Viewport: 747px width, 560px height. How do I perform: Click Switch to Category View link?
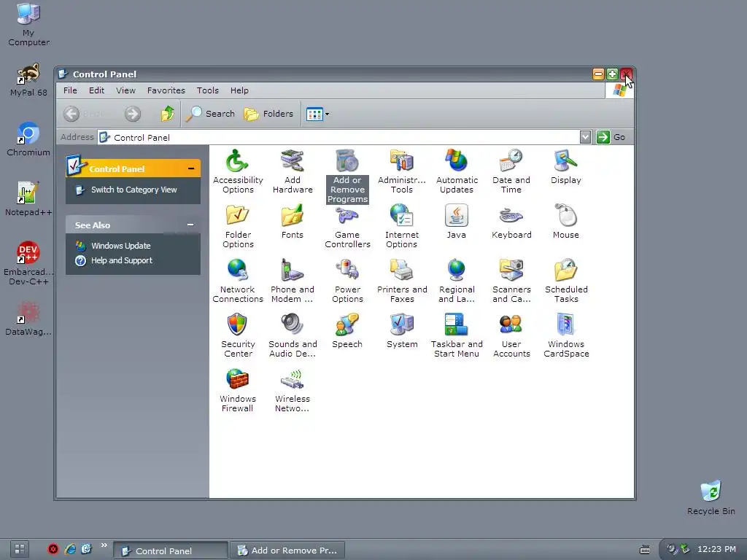[x=134, y=190]
